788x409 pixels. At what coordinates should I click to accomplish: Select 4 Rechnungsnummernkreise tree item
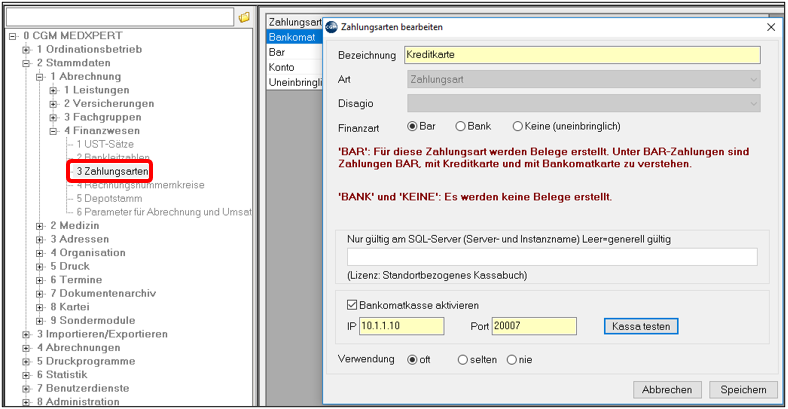point(140,185)
